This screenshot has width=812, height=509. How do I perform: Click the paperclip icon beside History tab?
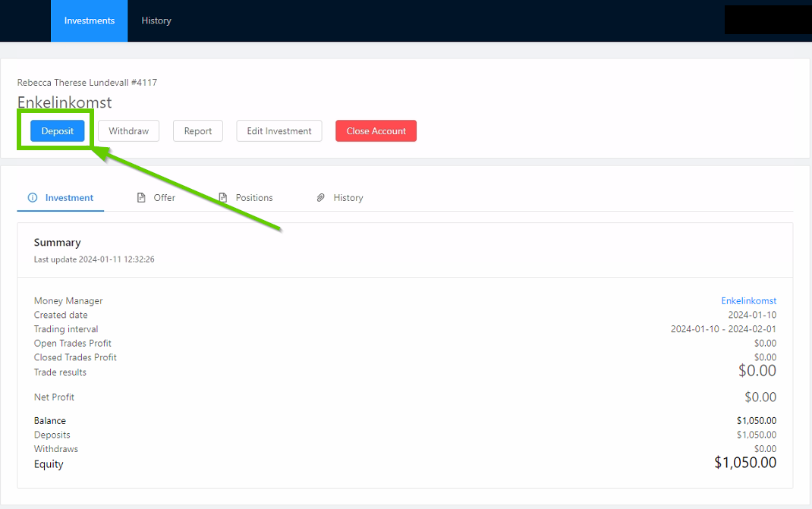point(321,198)
